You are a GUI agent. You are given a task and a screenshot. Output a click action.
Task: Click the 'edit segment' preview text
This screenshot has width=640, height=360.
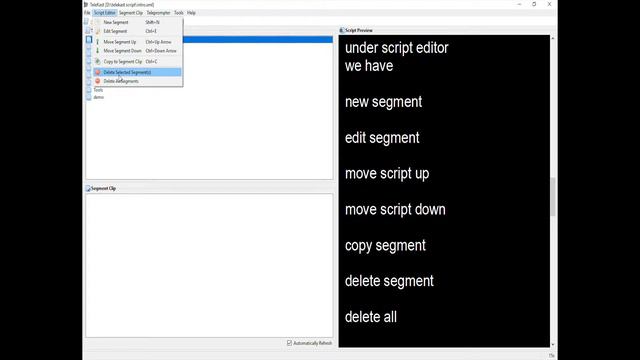pyautogui.click(x=382, y=138)
